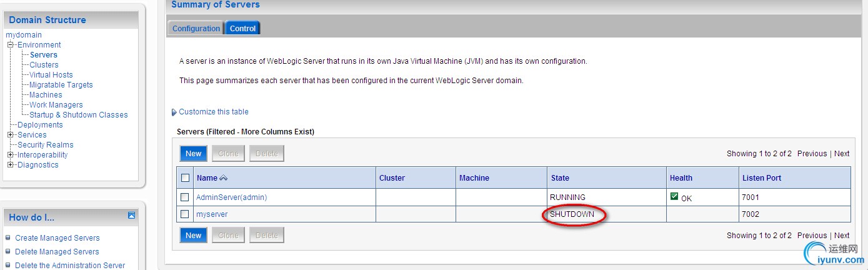Open Environment tree label
This screenshot has height=270, width=868.
[x=39, y=45]
